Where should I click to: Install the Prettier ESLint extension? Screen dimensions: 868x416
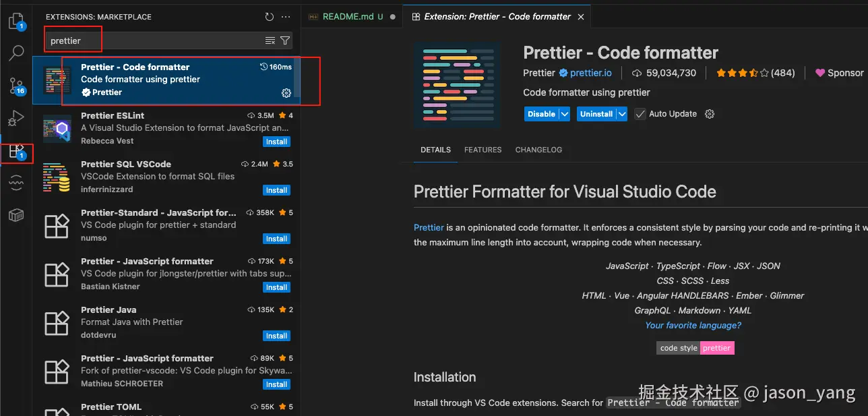coord(276,142)
